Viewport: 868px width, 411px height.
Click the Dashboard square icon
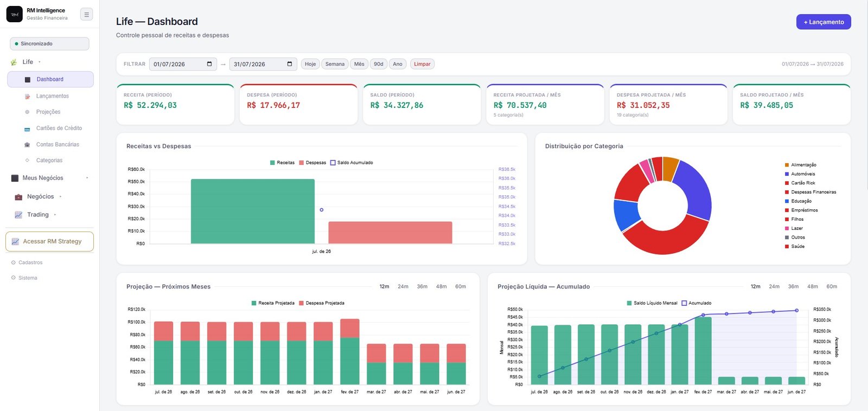[28, 80]
